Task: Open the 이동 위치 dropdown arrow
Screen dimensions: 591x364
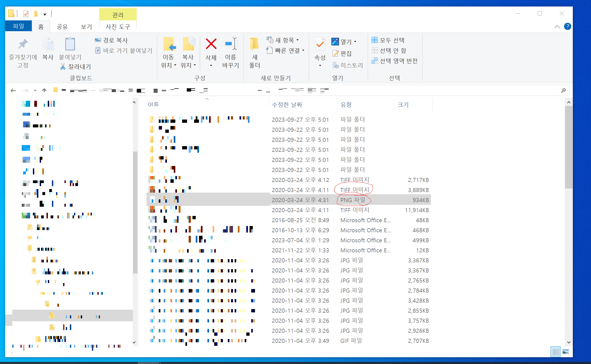Action: 175,65
